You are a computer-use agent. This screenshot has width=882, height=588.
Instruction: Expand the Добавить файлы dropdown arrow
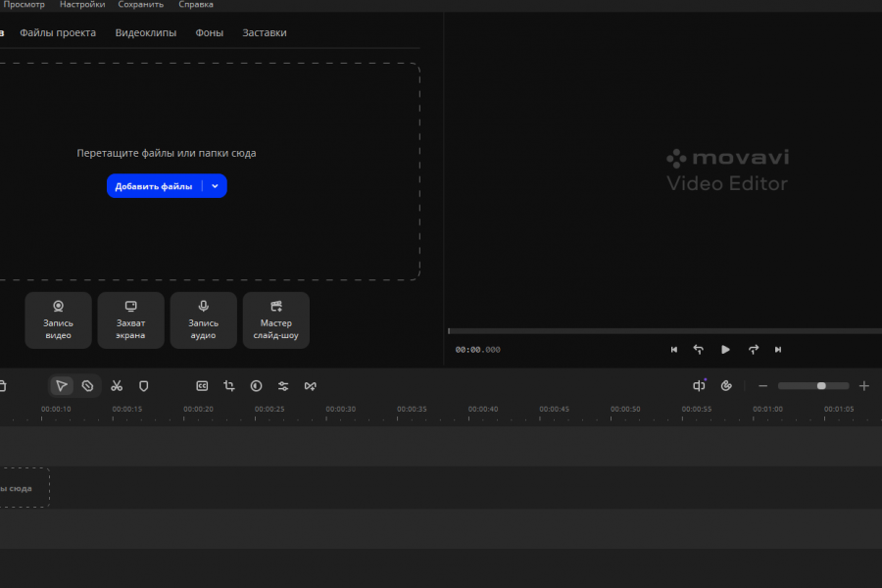215,186
